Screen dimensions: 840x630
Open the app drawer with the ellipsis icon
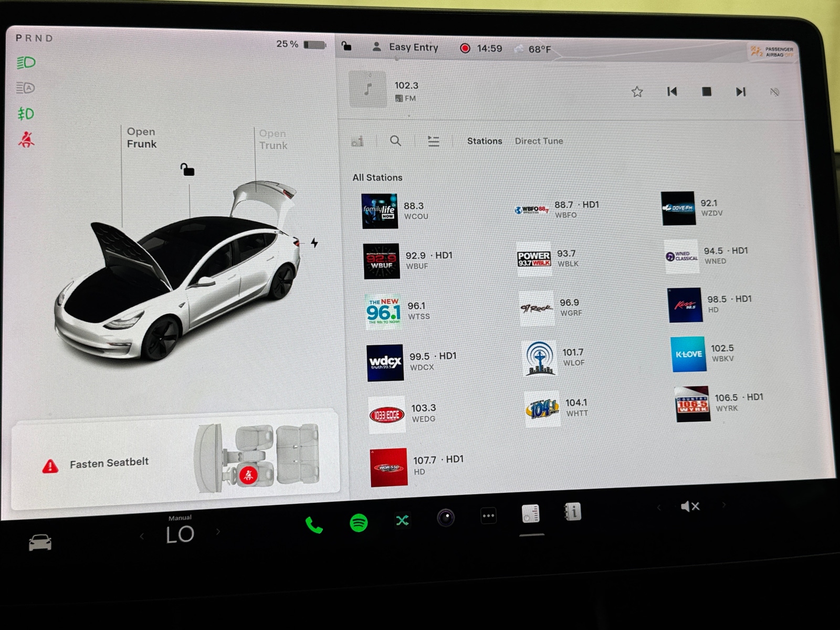(x=488, y=516)
